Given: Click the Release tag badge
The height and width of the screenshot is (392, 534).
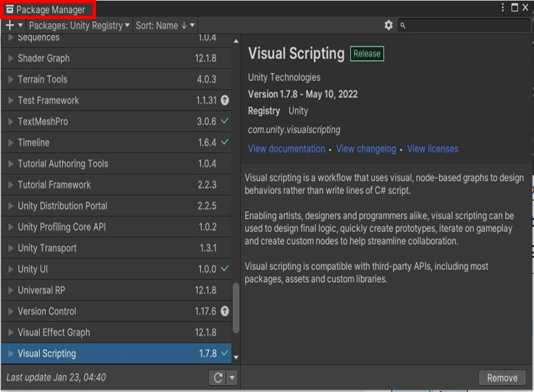Looking at the screenshot, I should pyautogui.click(x=367, y=54).
